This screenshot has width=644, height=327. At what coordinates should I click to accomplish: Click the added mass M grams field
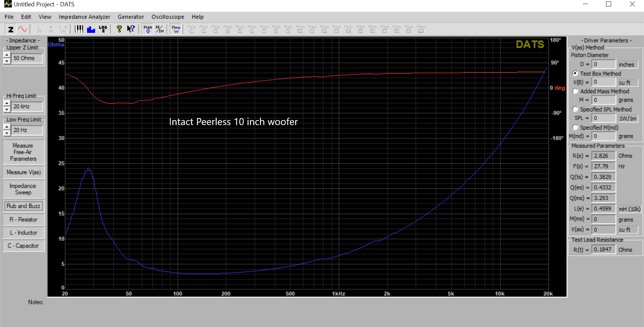click(603, 100)
